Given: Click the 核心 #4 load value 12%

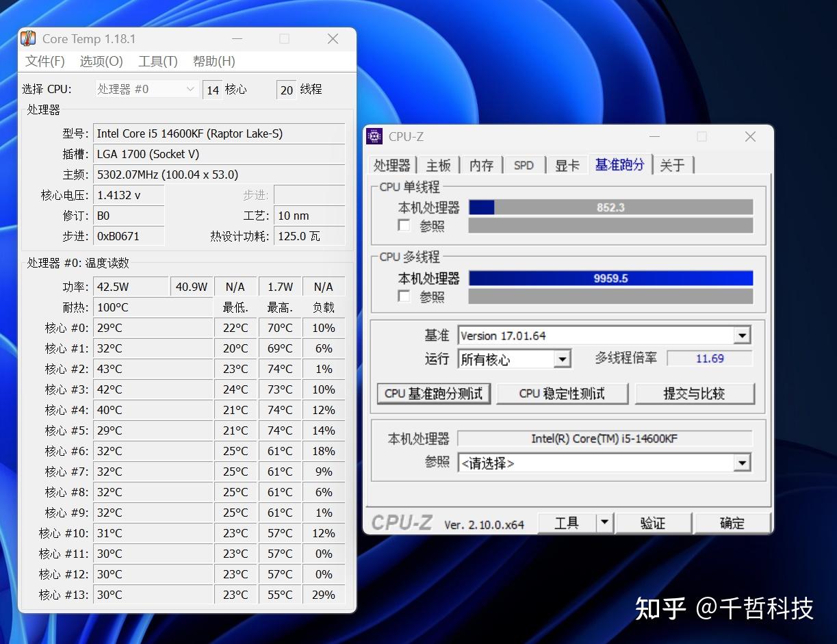Looking at the screenshot, I should 324,410.
